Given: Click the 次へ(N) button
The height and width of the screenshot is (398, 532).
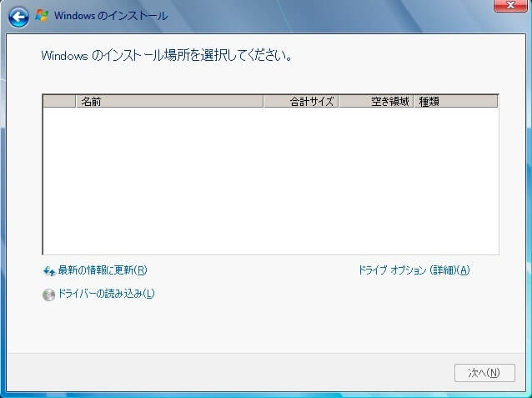Looking at the screenshot, I should pos(484,373).
